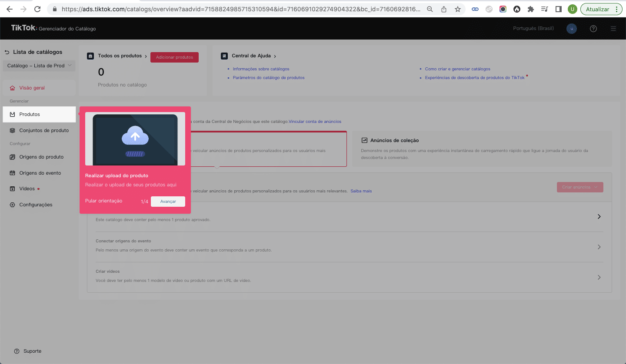Click the Atualizar browser update button

coord(602,9)
